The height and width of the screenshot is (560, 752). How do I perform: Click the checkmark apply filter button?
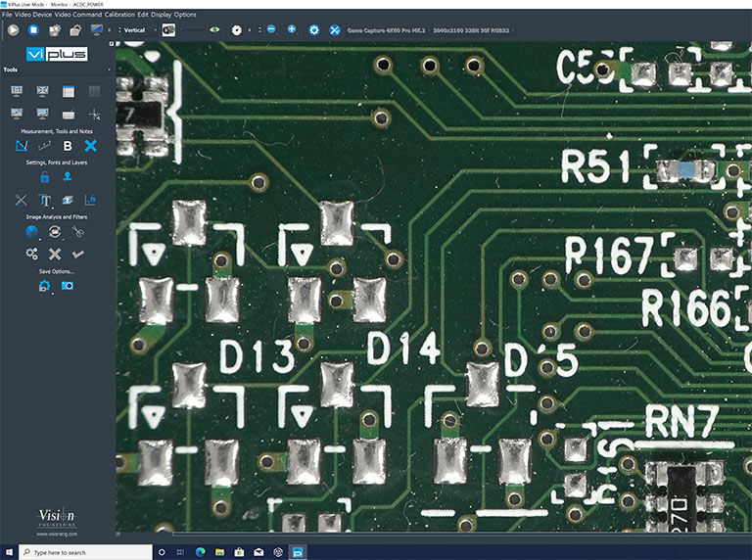[78, 254]
